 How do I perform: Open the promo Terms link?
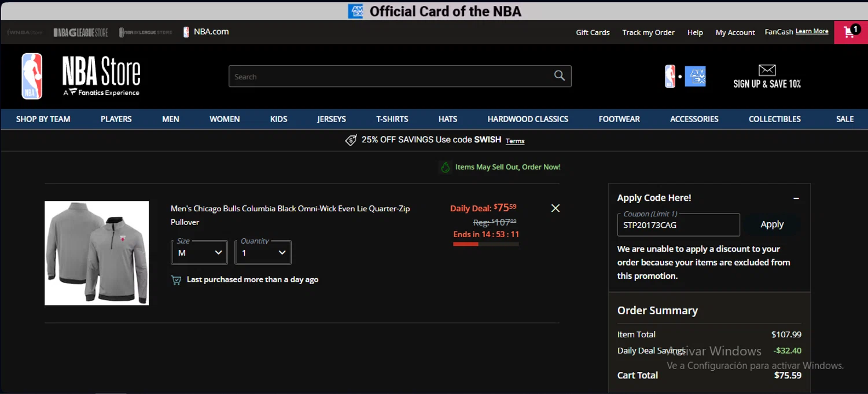pos(515,141)
